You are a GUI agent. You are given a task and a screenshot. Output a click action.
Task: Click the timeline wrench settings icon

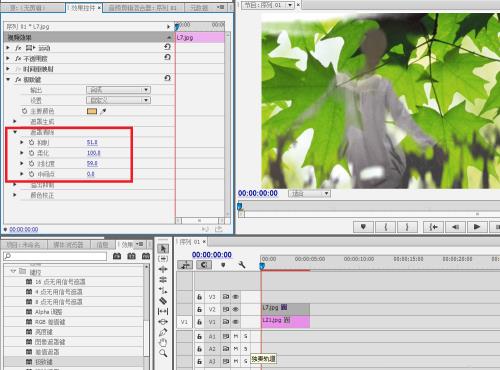coord(242,265)
